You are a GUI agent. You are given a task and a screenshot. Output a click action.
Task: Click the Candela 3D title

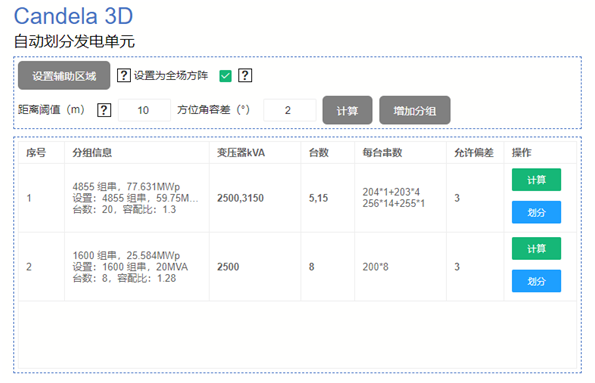(x=73, y=16)
